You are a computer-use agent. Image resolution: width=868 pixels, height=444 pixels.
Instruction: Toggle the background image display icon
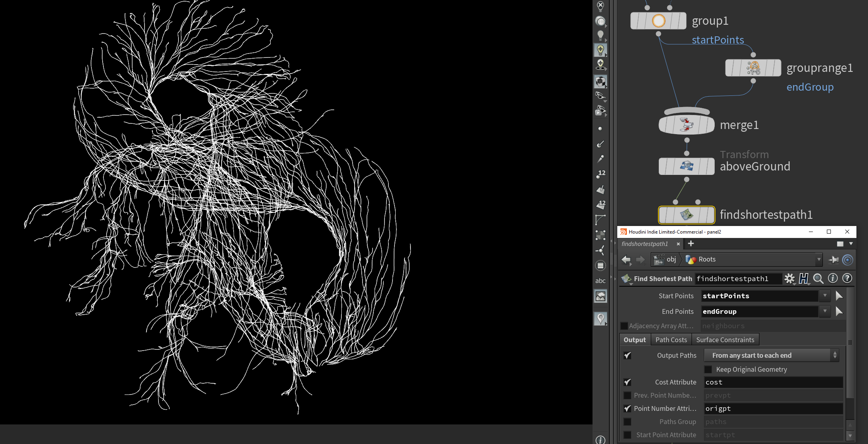pyautogui.click(x=600, y=296)
